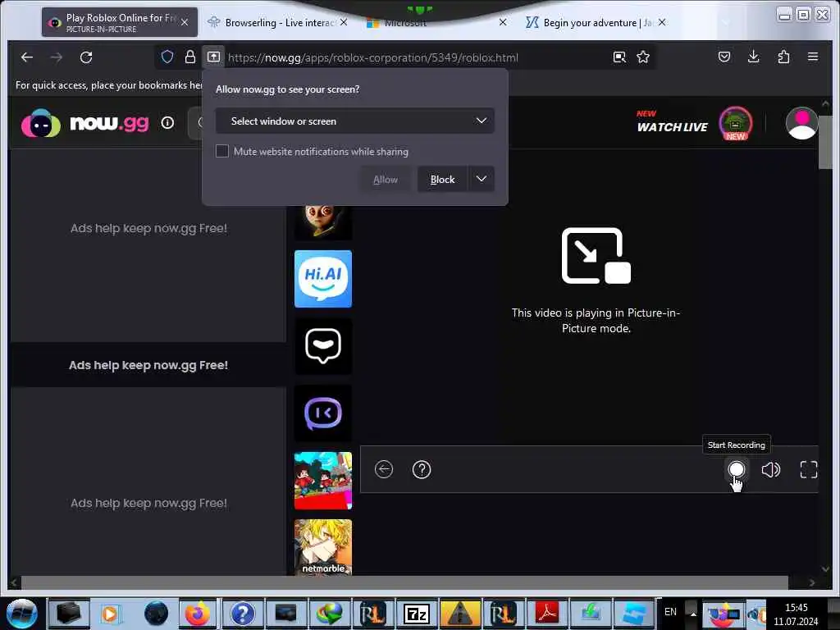The height and width of the screenshot is (630, 840).
Task: Reload the page with the refresh icon
Action: click(86, 57)
